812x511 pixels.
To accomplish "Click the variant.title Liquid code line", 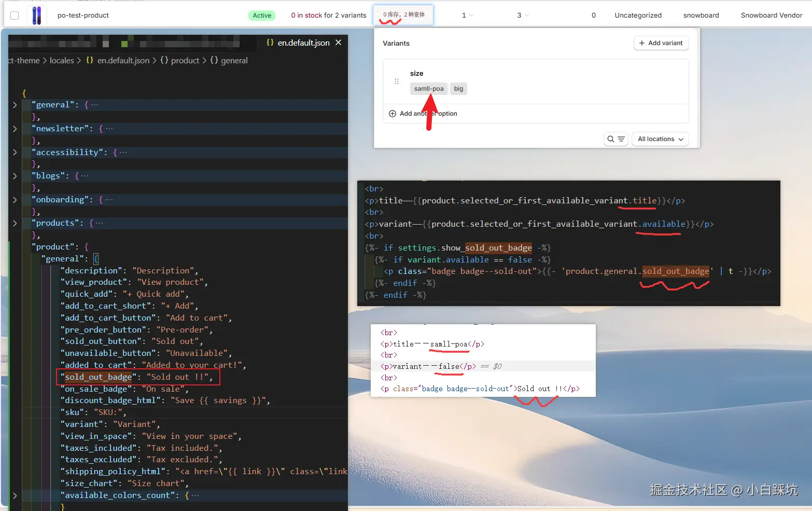I will [525, 201].
